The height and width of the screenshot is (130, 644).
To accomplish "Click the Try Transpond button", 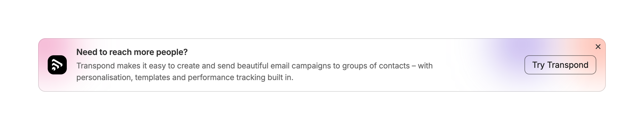I will coord(560,65).
